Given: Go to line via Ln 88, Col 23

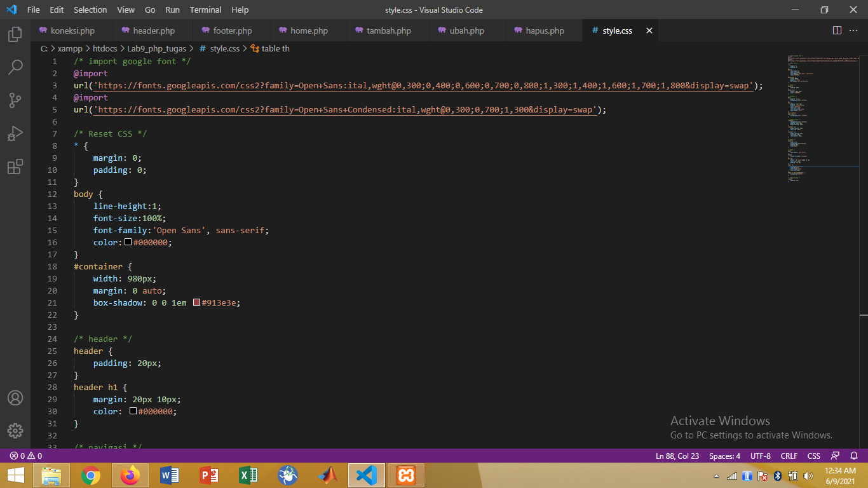Looking at the screenshot, I should [x=677, y=456].
